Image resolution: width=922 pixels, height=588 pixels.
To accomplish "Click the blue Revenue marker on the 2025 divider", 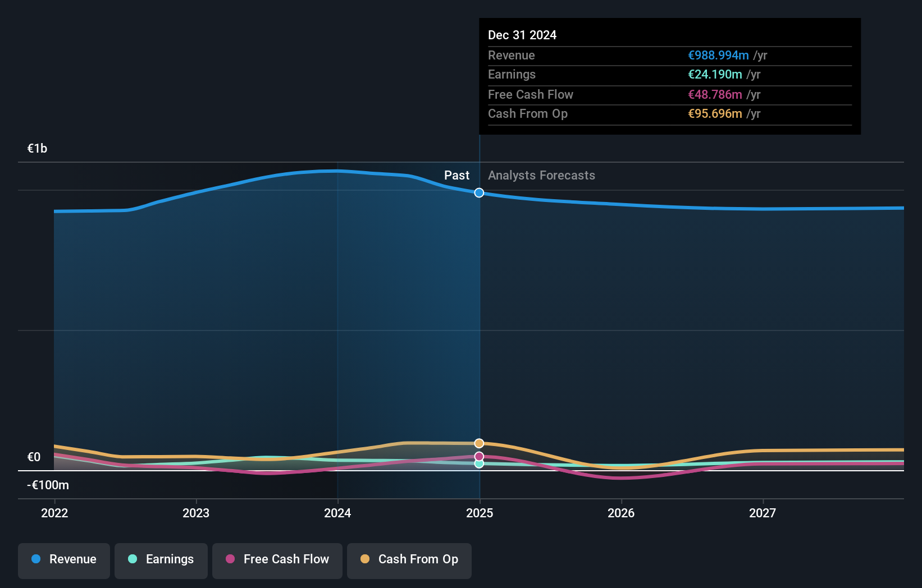I will point(479,192).
